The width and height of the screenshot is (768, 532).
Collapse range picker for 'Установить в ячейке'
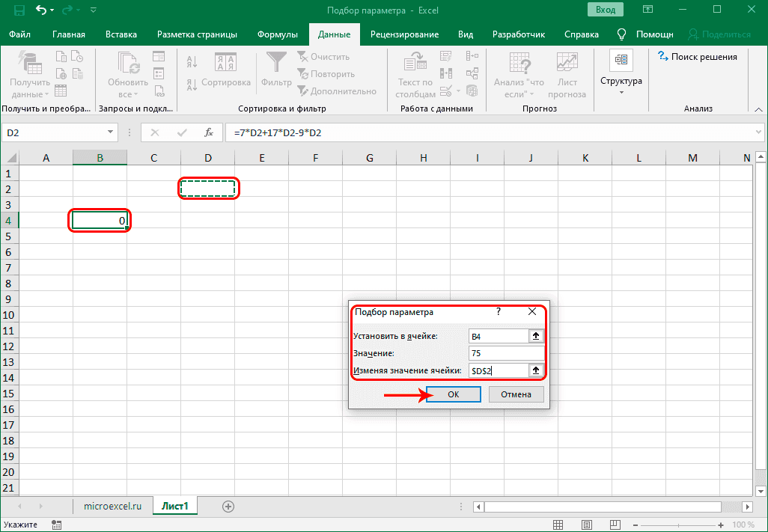pyautogui.click(x=536, y=336)
